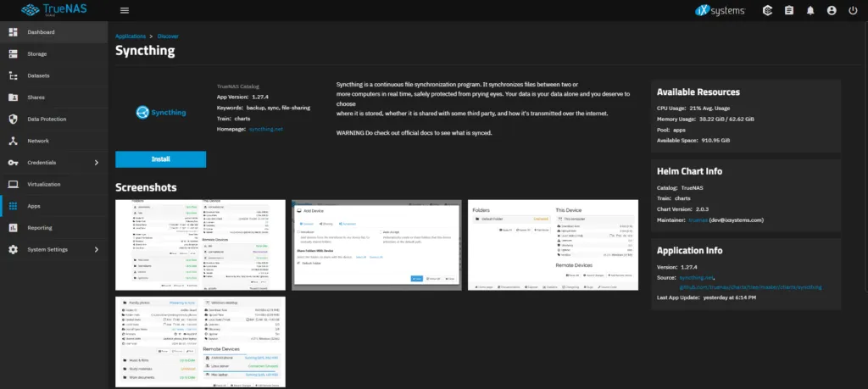The height and width of the screenshot is (389, 868).
Task: Go to Discover breadcrumb link
Action: point(168,36)
